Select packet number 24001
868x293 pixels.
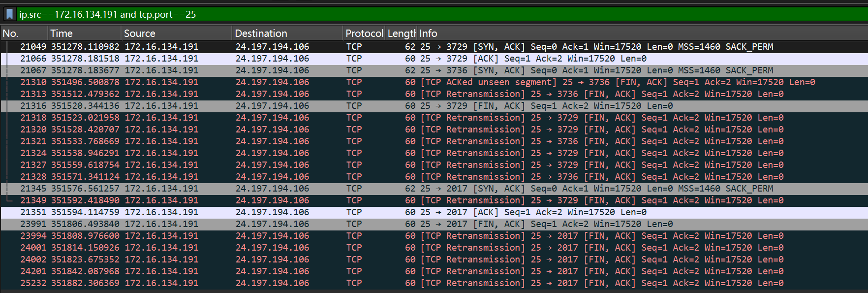point(434,248)
